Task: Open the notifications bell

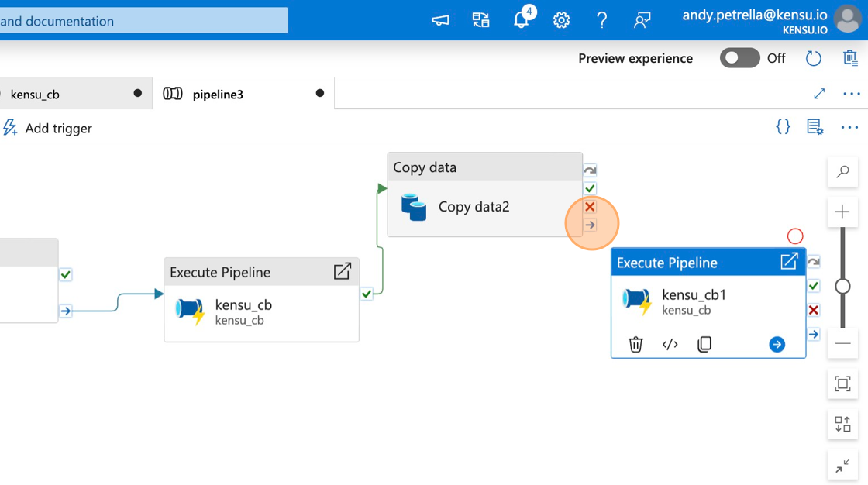Action: (x=522, y=19)
